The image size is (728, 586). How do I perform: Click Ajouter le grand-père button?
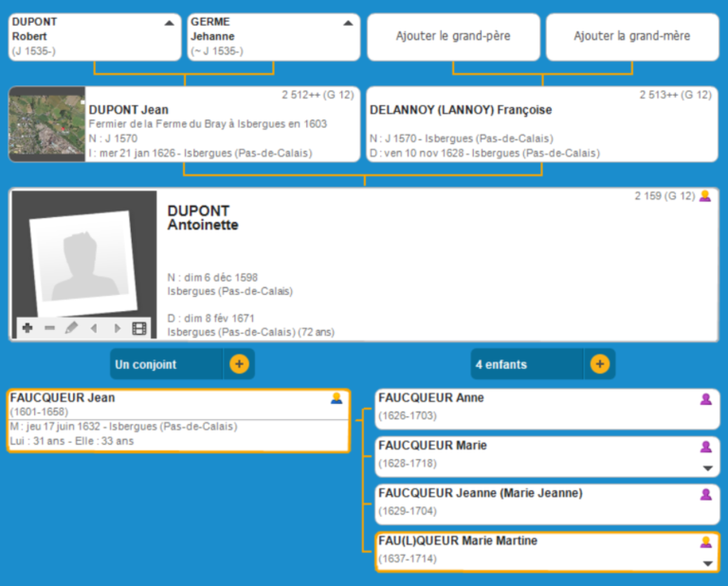452,36
